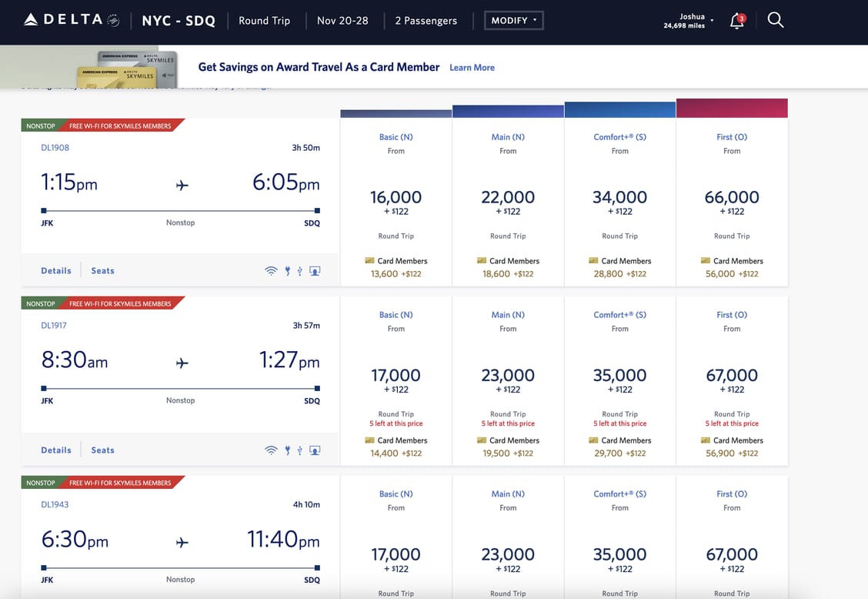
Task: Click the Wi-Fi amenity icon for DL1917
Action: click(x=271, y=450)
